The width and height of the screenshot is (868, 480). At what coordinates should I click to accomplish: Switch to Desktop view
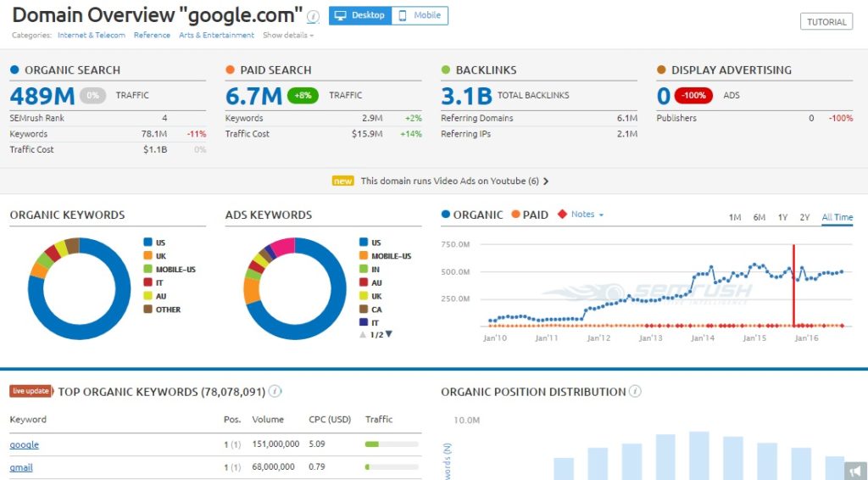360,15
